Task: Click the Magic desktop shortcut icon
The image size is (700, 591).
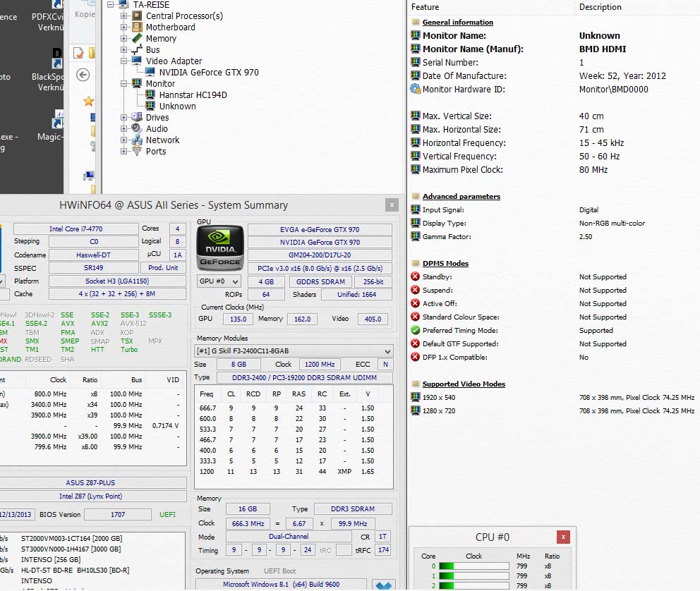Action: tap(58, 119)
